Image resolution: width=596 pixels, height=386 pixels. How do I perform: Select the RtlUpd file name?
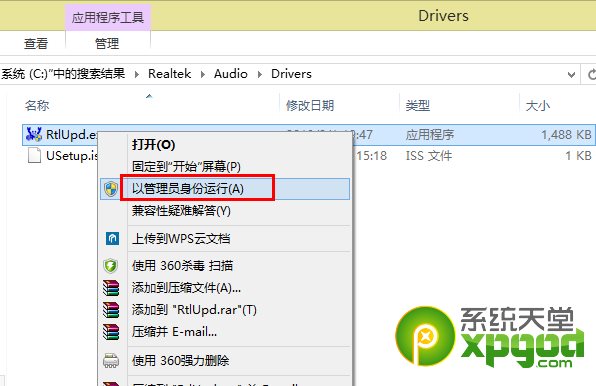(x=71, y=134)
